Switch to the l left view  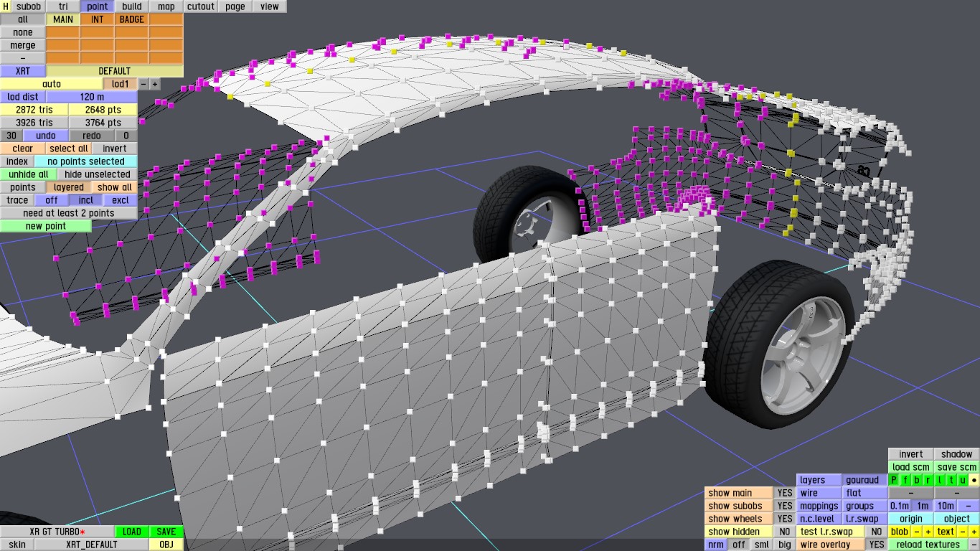(x=940, y=480)
